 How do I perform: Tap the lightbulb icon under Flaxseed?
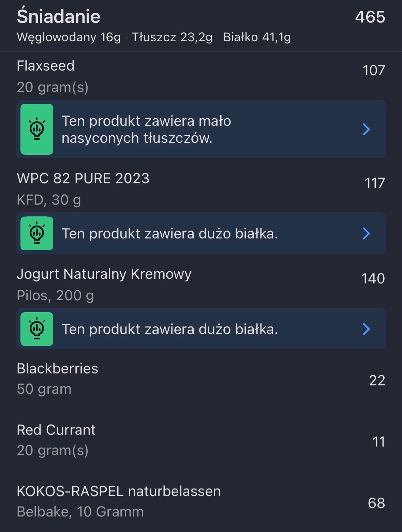37,129
